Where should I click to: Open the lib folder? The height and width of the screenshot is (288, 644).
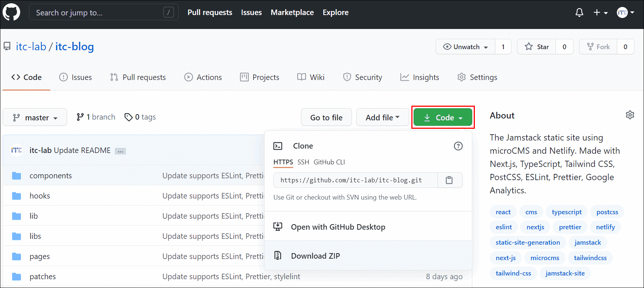(x=34, y=216)
